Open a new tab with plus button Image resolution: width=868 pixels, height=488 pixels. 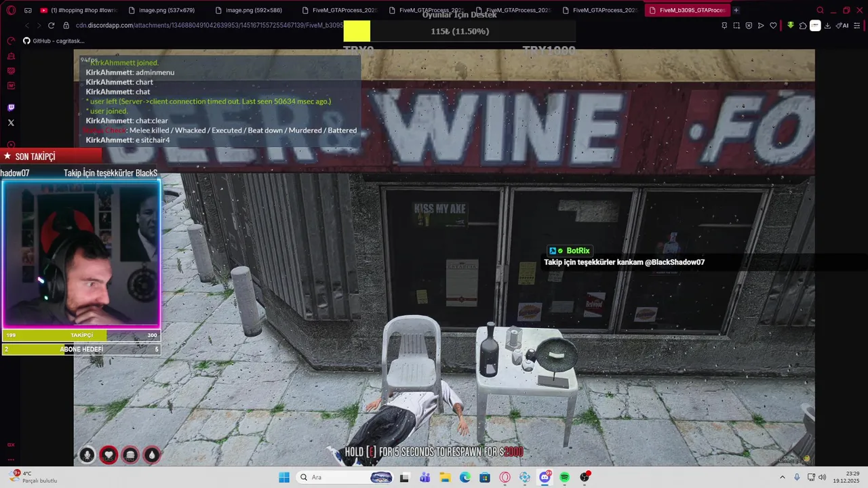coord(736,10)
